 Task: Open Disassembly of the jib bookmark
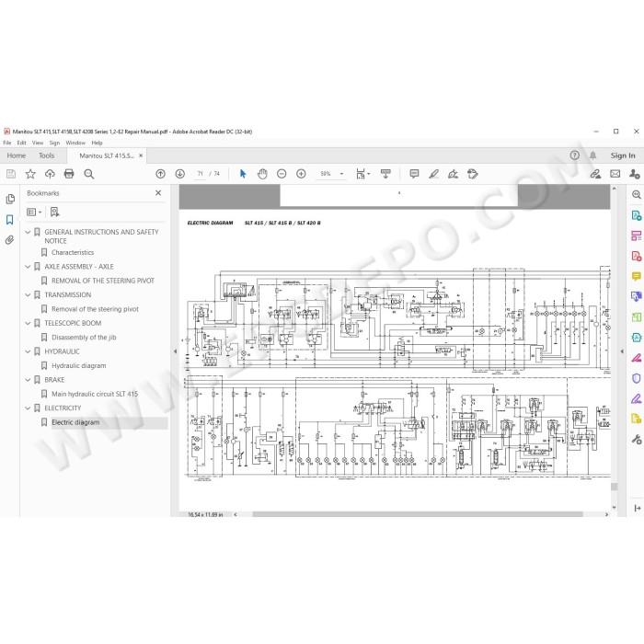pos(84,338)
